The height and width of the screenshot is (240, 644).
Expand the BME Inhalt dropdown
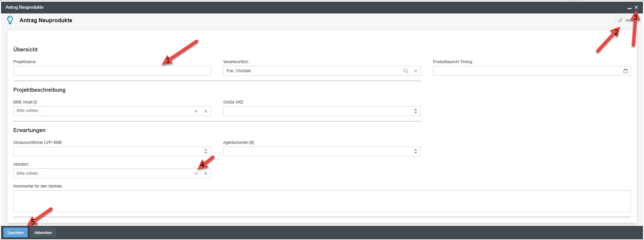(196, 111)
